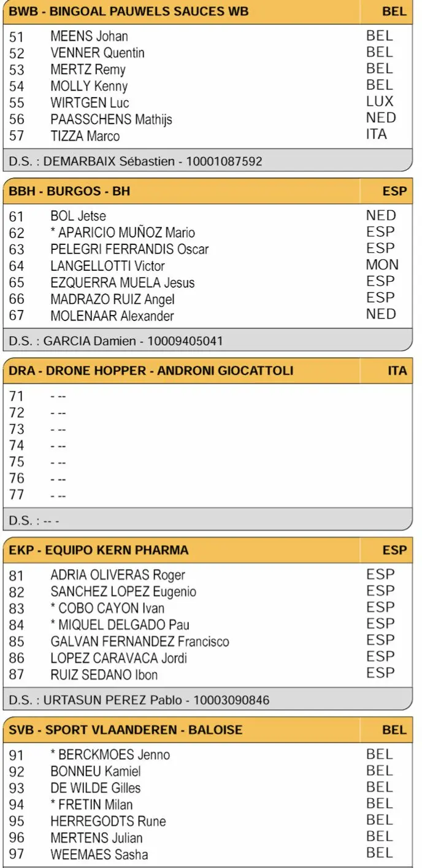This screenshot has width=422, height=868.
Task: Select the LUX nationality code for rider 55
Action: pos(380,101)
